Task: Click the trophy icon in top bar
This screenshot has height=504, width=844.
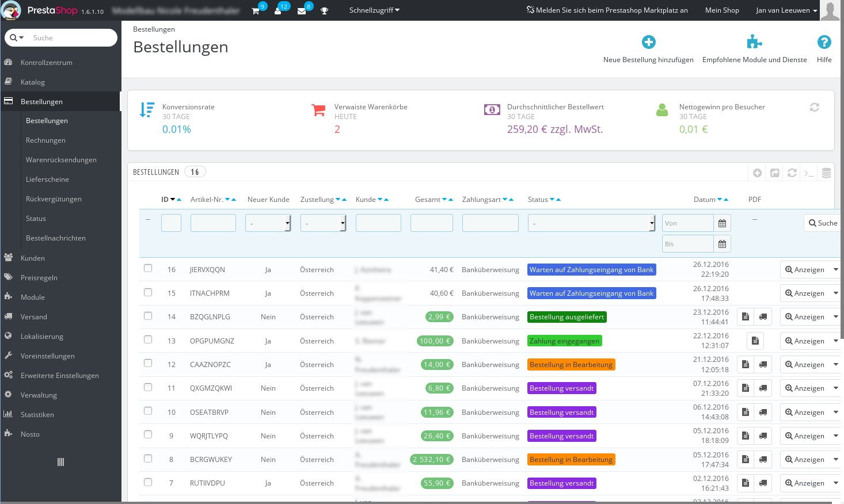Action: tap(324, 11)
